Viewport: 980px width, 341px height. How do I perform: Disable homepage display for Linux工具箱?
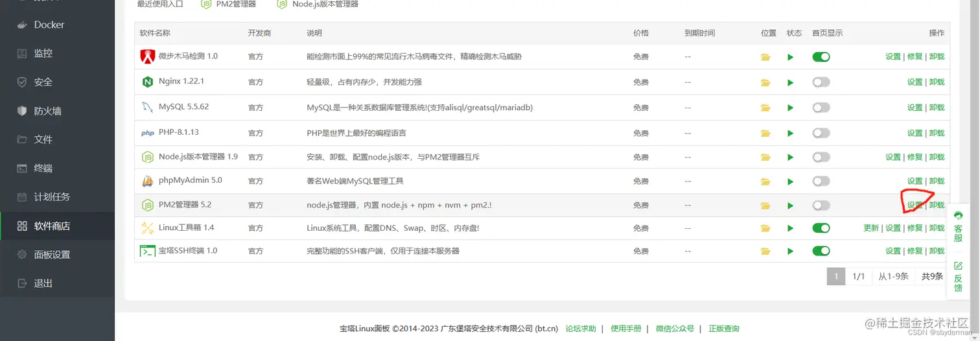[821, 228]
